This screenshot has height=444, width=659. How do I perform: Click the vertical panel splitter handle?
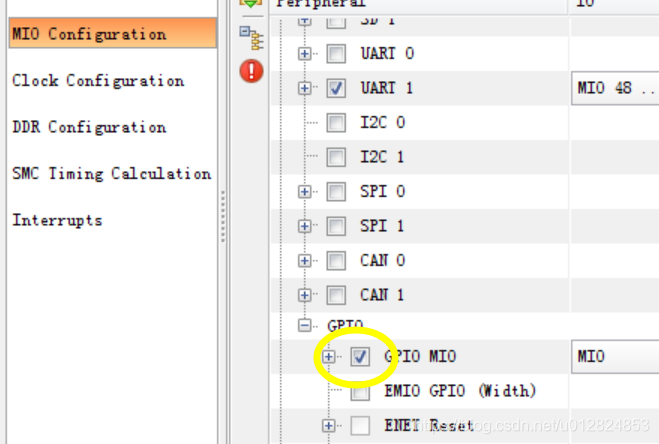point(223,217)
